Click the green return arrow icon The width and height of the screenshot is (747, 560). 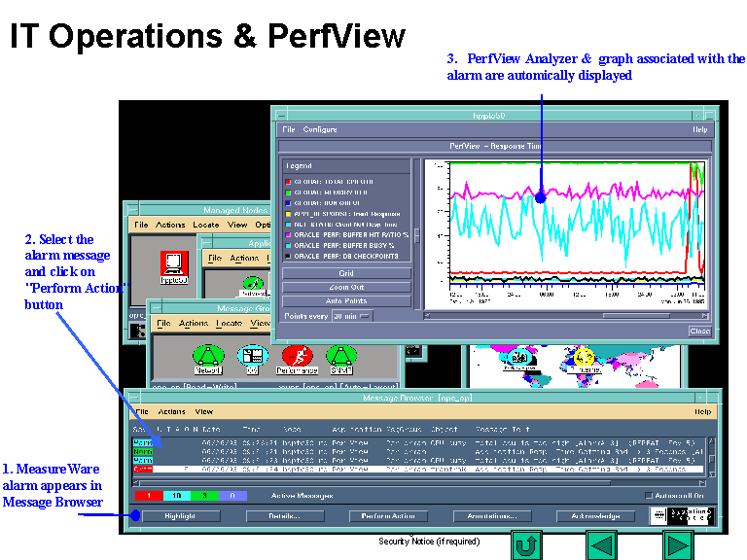(526, 545)
